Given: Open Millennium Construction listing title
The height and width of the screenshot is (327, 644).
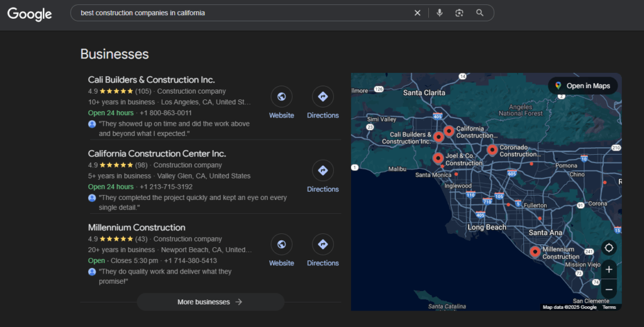Looking at the screenshot, I should pos(136,228).
